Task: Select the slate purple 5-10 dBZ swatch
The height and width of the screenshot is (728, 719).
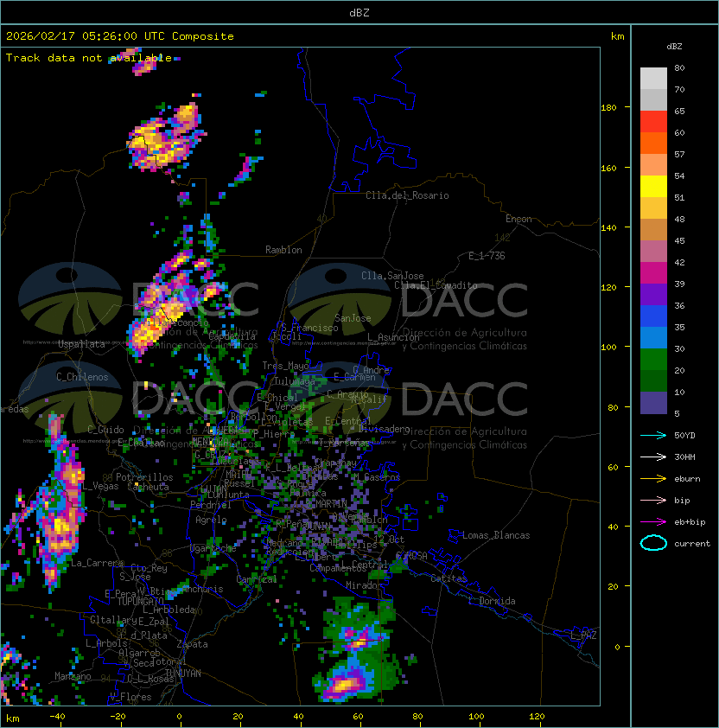Action: point(653,403)
